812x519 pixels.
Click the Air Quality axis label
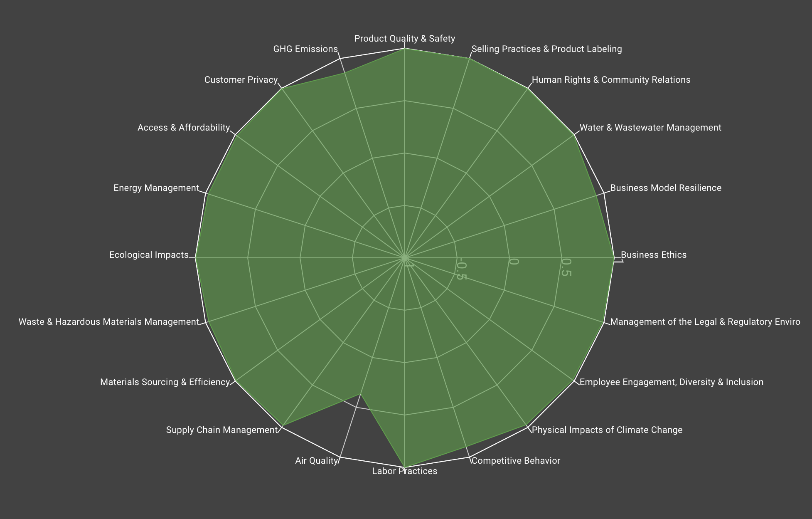click(x=317, y=461)
